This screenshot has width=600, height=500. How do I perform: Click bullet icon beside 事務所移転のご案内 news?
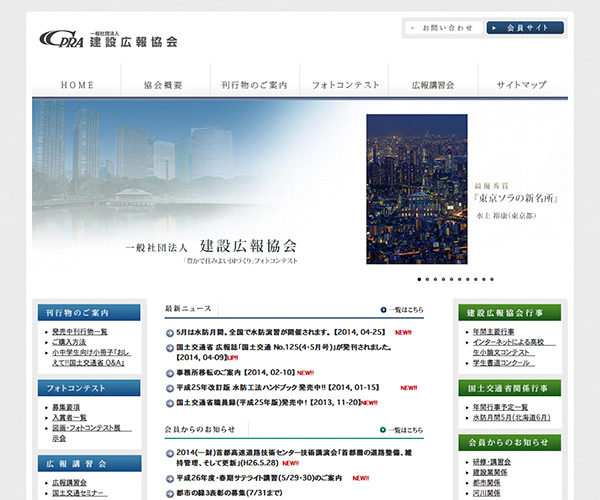coord(170,373)
